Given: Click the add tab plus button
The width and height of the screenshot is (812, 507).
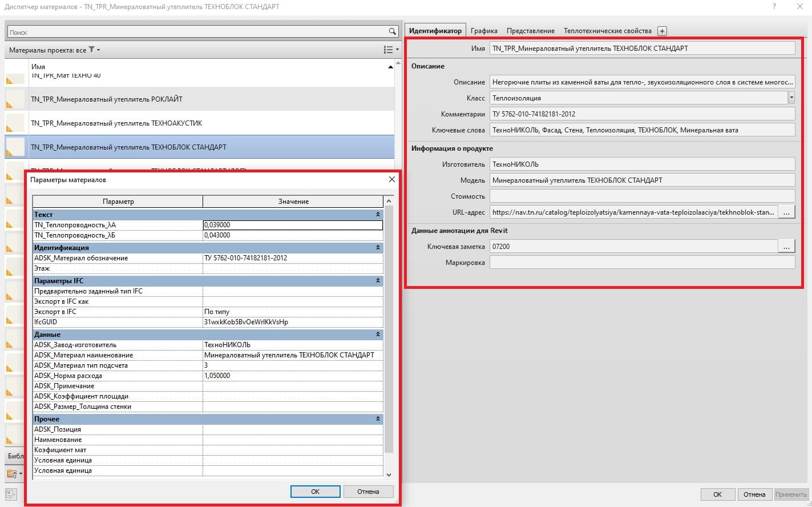Looking at the screenshot, I should click(x=662, y=31).
